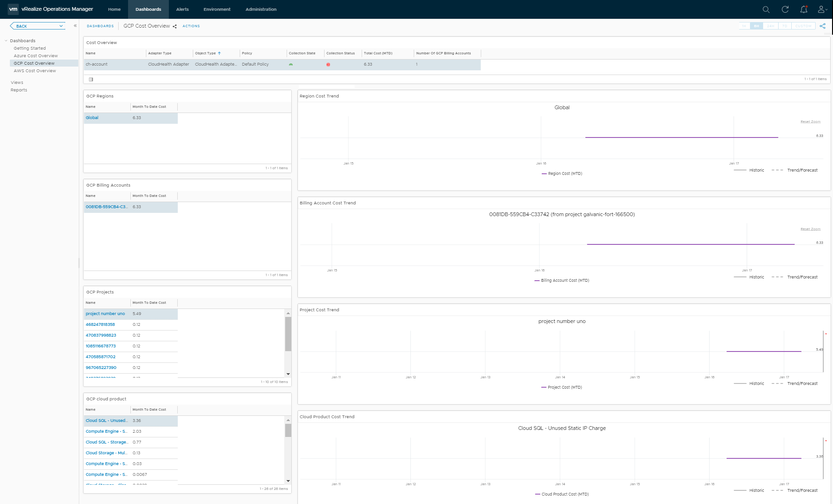Open column selector in Cost Overview

[91, 79]
